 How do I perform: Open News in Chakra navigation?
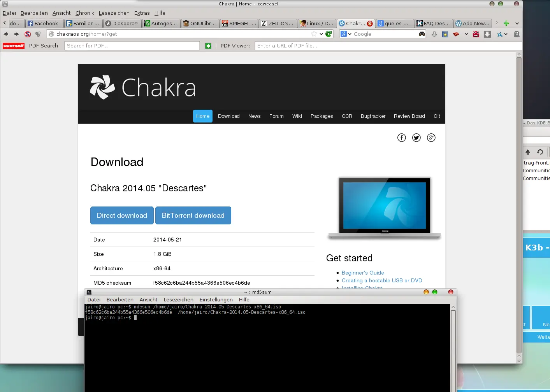click(x=255, y=116)
